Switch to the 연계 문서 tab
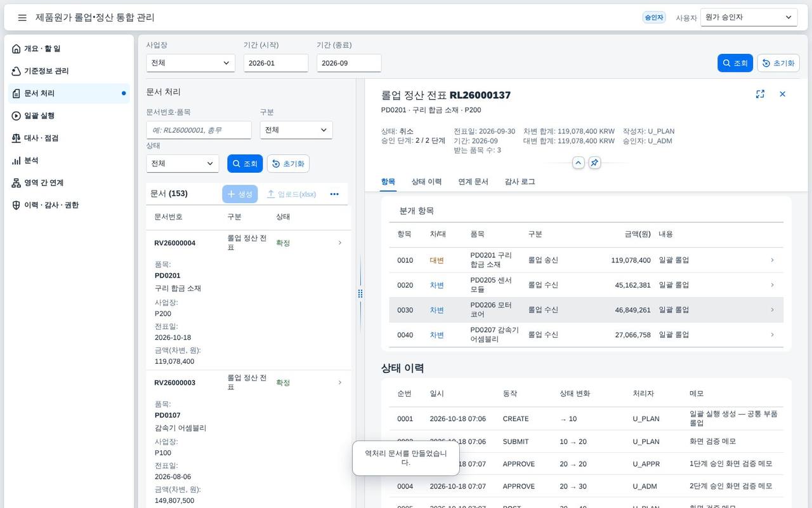Viewport: 812px width, 508px height. point(473,182)
